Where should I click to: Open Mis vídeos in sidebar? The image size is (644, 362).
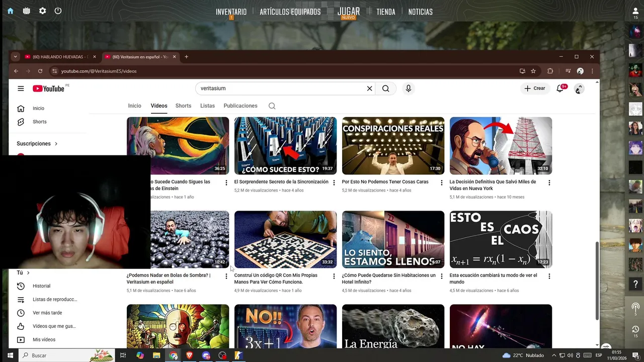tap(44, 340)
